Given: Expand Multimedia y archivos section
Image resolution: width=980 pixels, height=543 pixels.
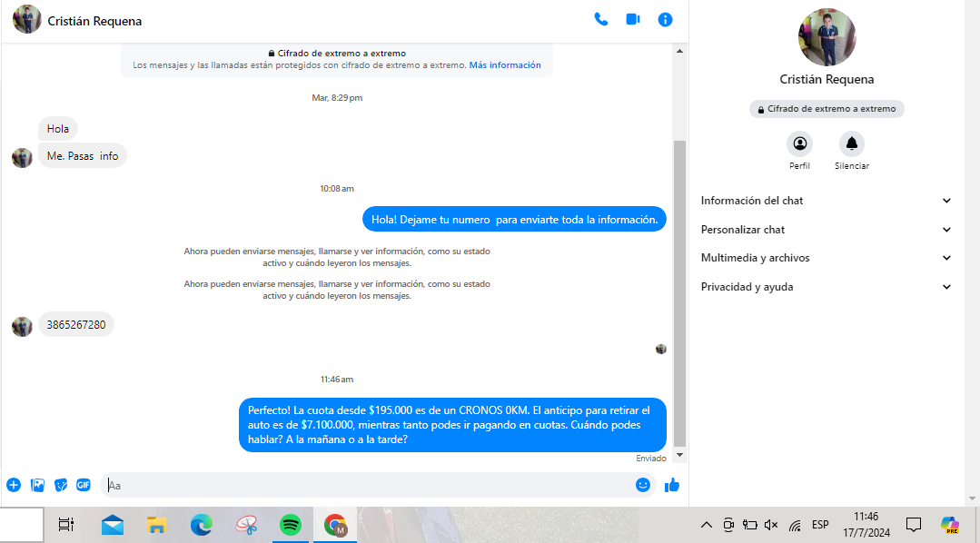Looking at the screenshot, I should 827,258.
